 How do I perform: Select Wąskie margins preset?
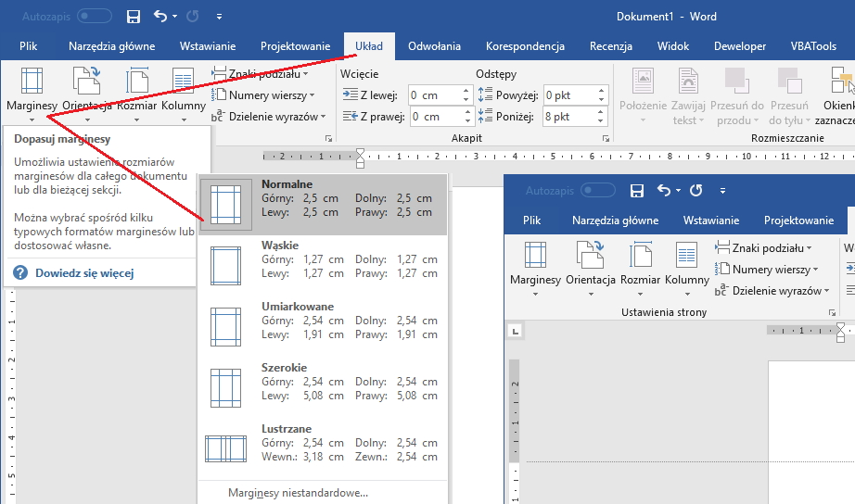coord(324,266)
